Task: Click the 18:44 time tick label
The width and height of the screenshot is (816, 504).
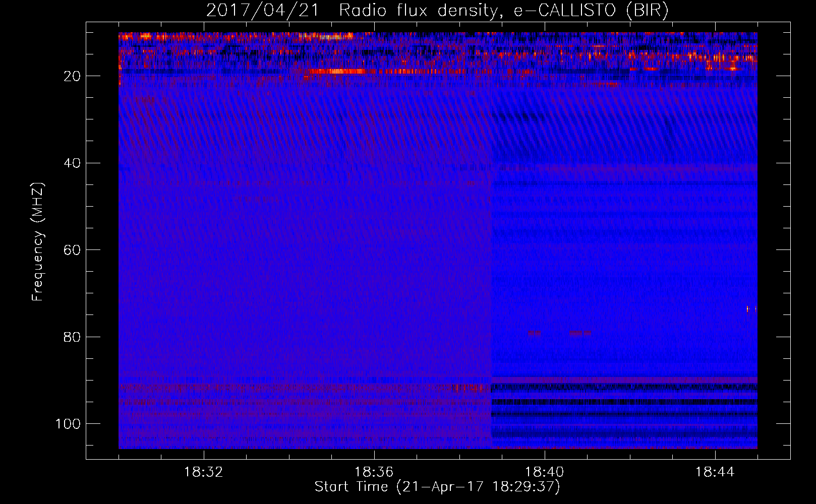Action: 715,472
